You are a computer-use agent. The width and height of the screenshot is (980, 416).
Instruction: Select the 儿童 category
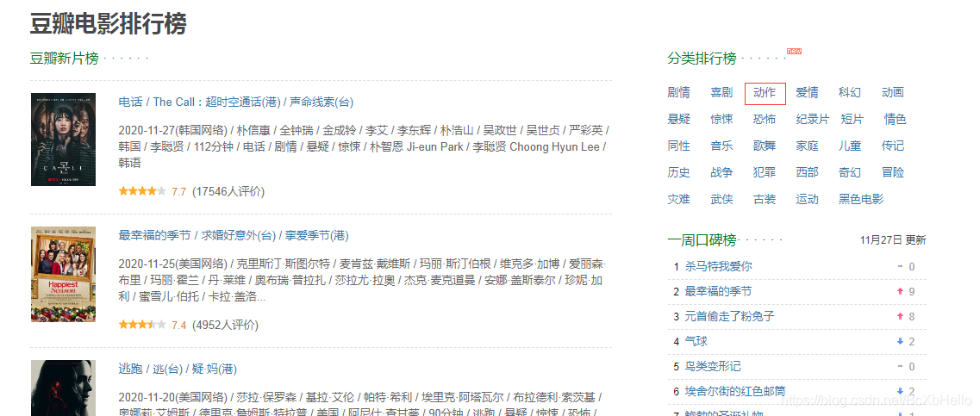[x=849, y=146]
